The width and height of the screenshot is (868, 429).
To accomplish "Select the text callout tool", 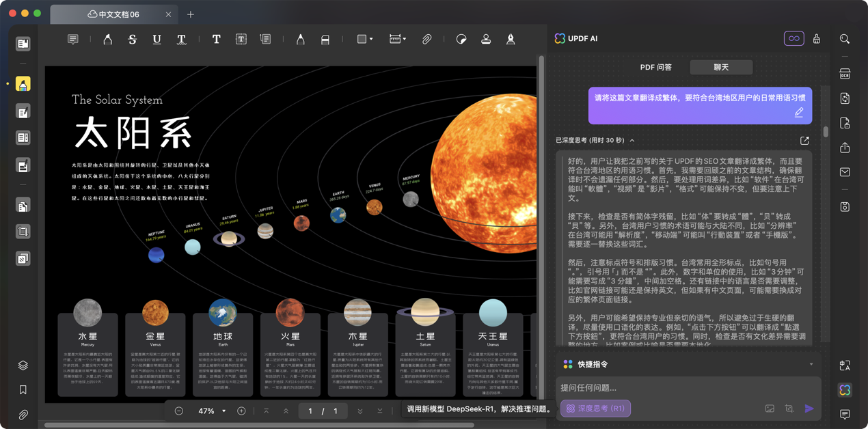I will click(265, 40).
